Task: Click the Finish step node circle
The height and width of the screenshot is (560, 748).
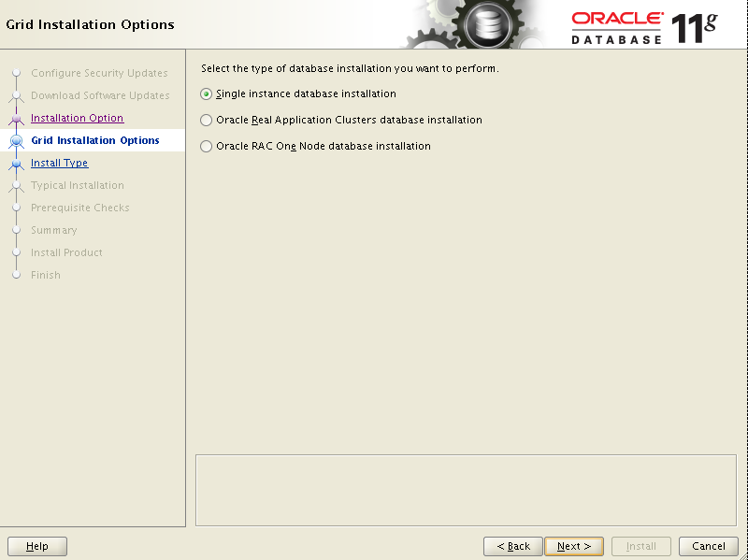Action: tap(16, 275)
